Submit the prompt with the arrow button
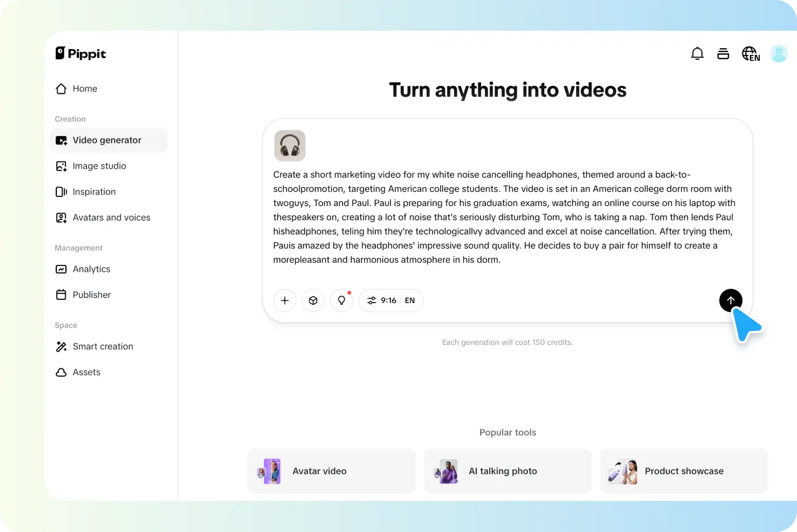797x532 pixels. tap(731, 300)
